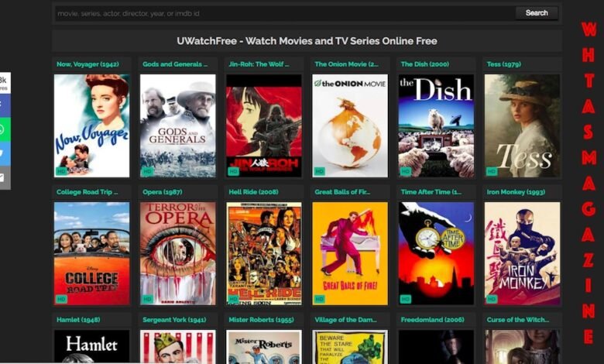Viewport: 604px width, 364px height.
Task: Select the Jin-Roh poster thumbnail
Action: point(264,126)
